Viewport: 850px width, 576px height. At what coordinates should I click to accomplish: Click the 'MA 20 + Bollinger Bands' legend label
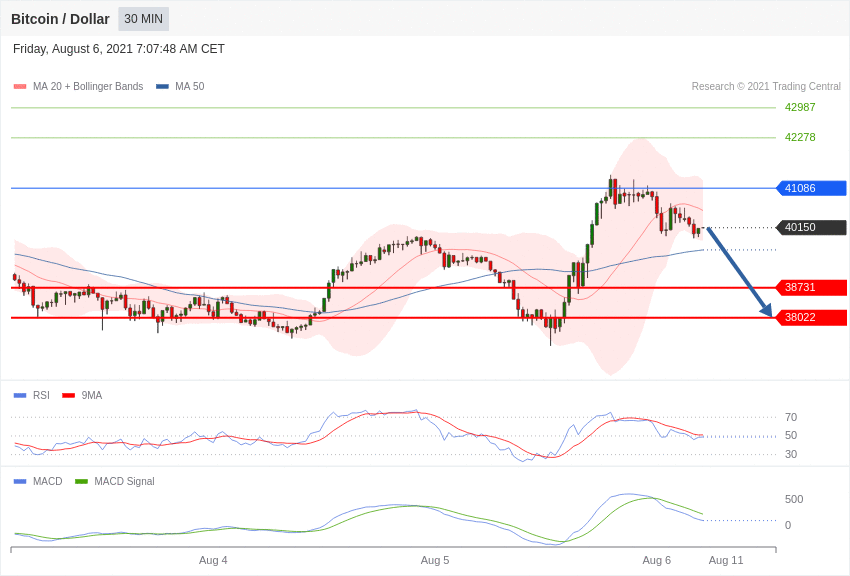pyautogui.click(x=88, y=86)
